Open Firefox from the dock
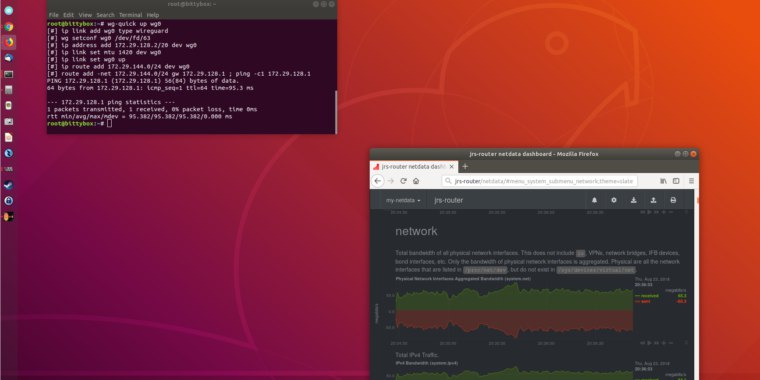This screenshot has width=760, height=380. coord(8,42)
